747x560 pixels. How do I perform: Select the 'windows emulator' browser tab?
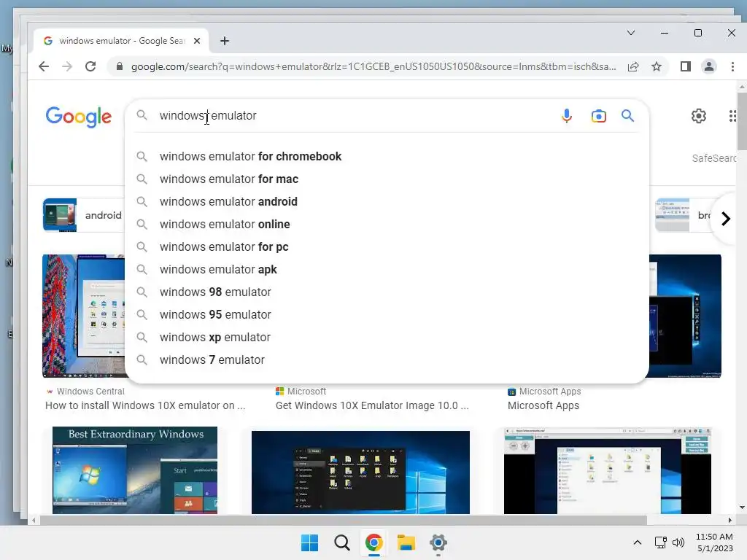122,41
